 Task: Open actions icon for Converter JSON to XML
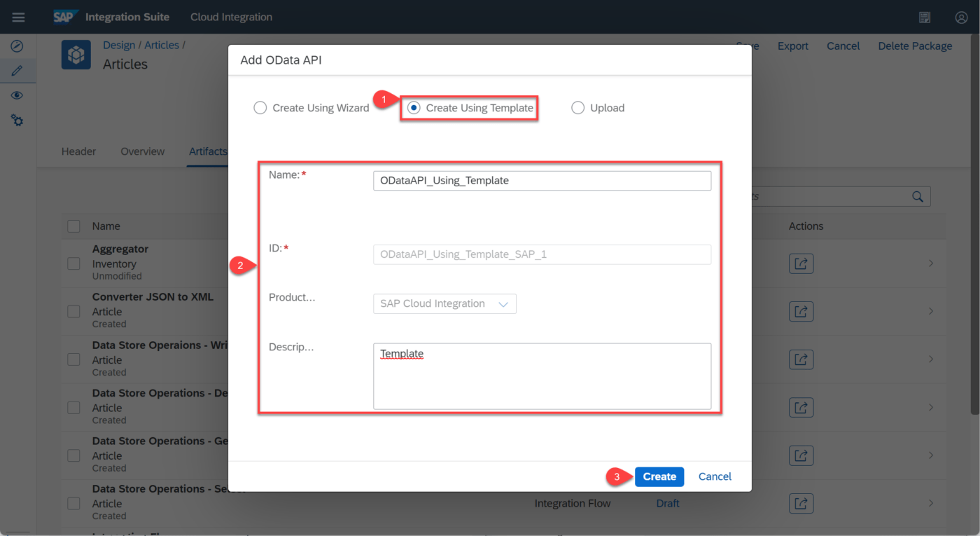[801, 311]
